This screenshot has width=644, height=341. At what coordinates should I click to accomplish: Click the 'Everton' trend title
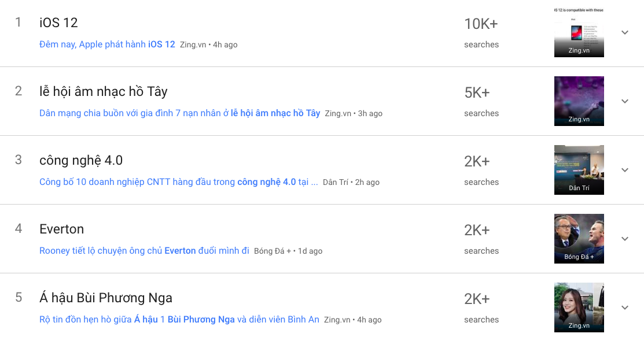(61, 229)
